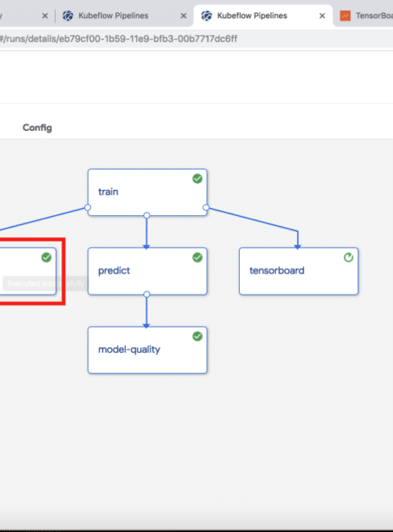Switch to the inactive Kubeflow Pipelines browser tab
The height and width of the screenshot is (532, 393).
click(124, 16)
